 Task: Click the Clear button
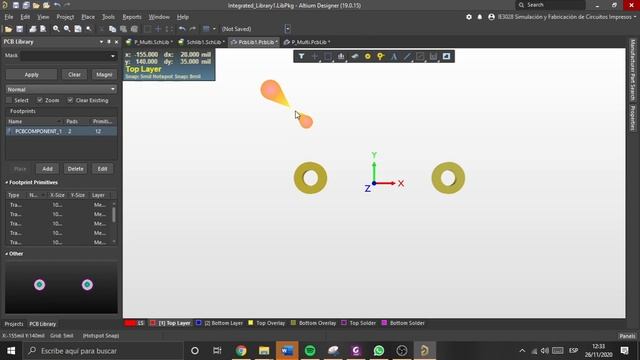(74, 75)
